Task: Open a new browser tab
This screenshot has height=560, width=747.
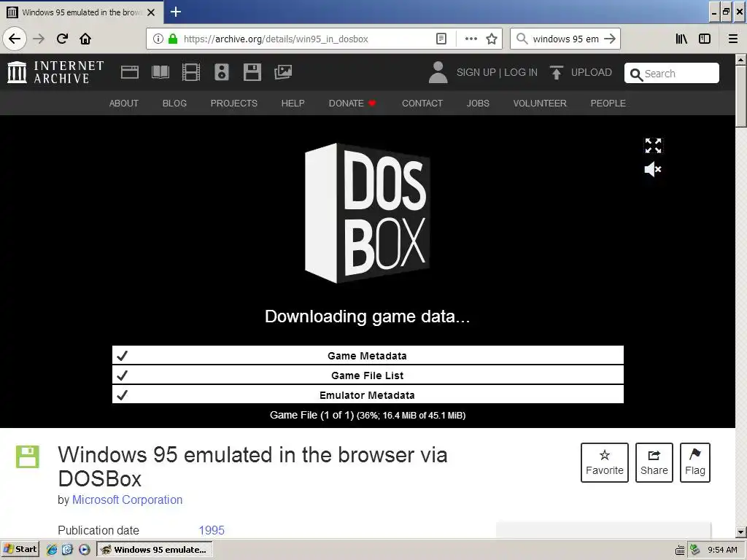Action: [176, 12]
